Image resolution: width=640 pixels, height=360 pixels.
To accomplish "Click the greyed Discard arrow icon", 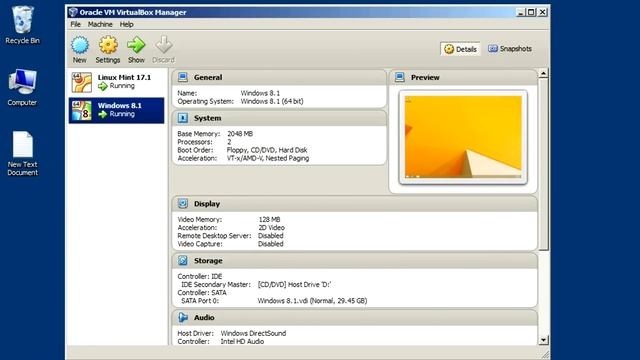I will point(164,45).
